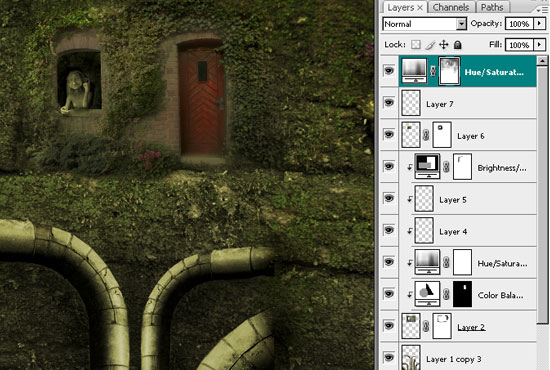Hide the top Hue/Saturation layer
Screen dimensions: 550x370
point(389,71)
